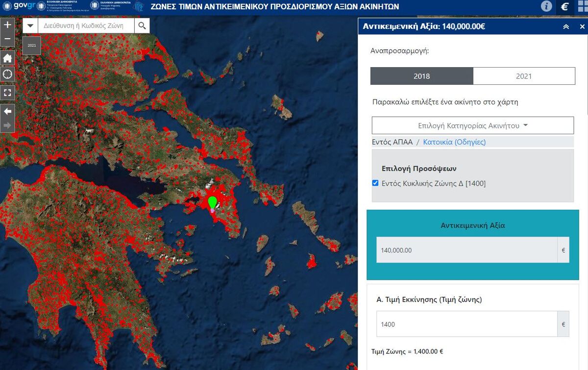
Task: Toggle the 2021 layer button on the map
Action: 32,45
